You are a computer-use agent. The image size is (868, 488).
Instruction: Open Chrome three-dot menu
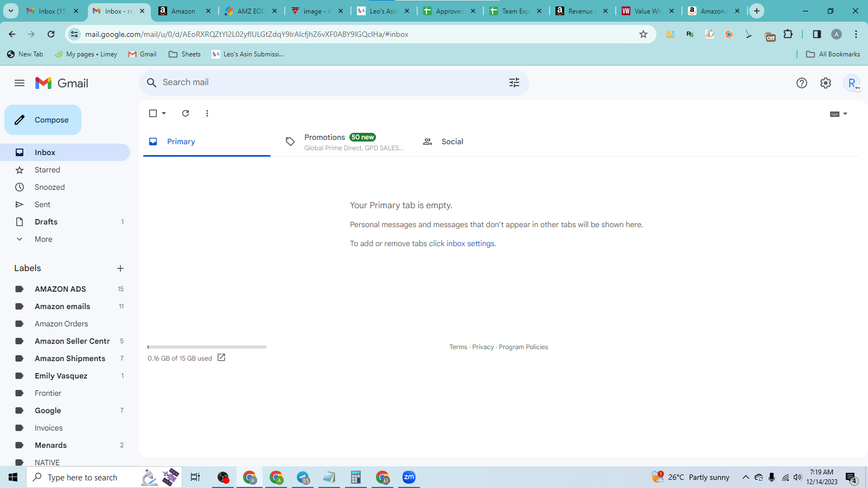coord(856,34)
